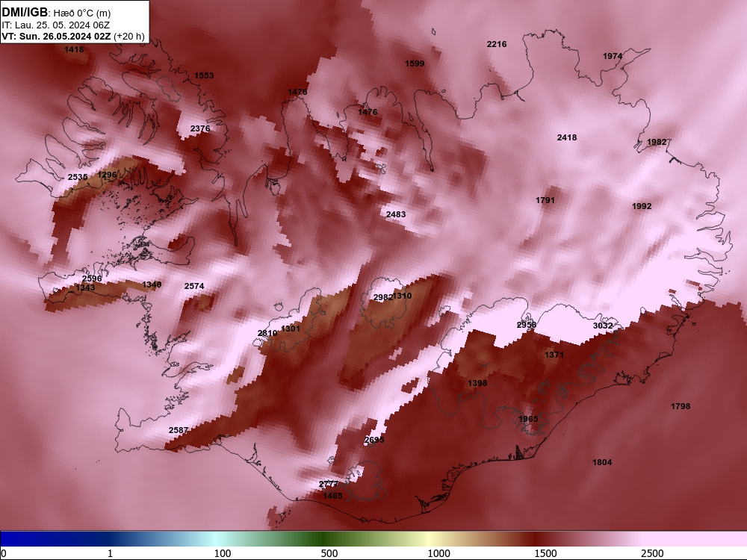Click the 1965 height value
Screen dimensions: 747x560
[x=528, y=419]
